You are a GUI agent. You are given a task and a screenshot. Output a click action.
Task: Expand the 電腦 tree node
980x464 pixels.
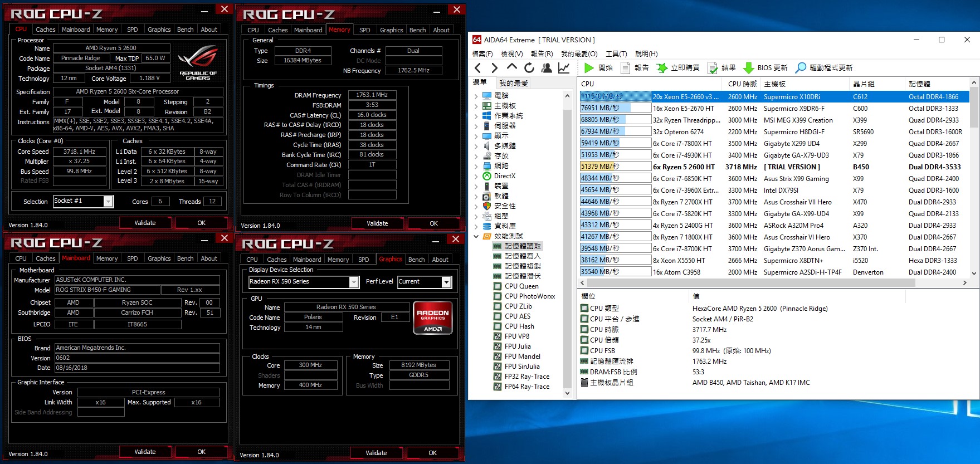(x=476, y=96)
